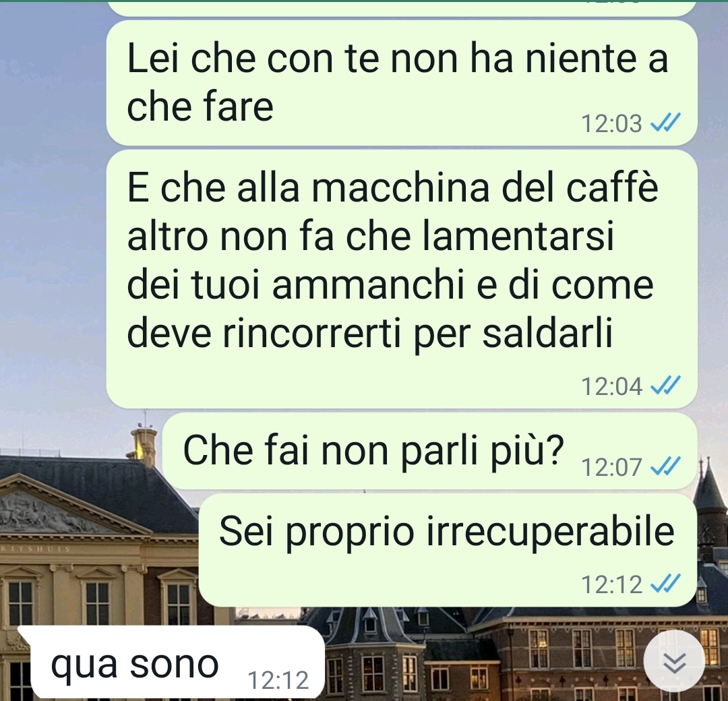Tap the empty sky area of chat wallpaper
The image size is (728, 701).
[x=51, y=232]
